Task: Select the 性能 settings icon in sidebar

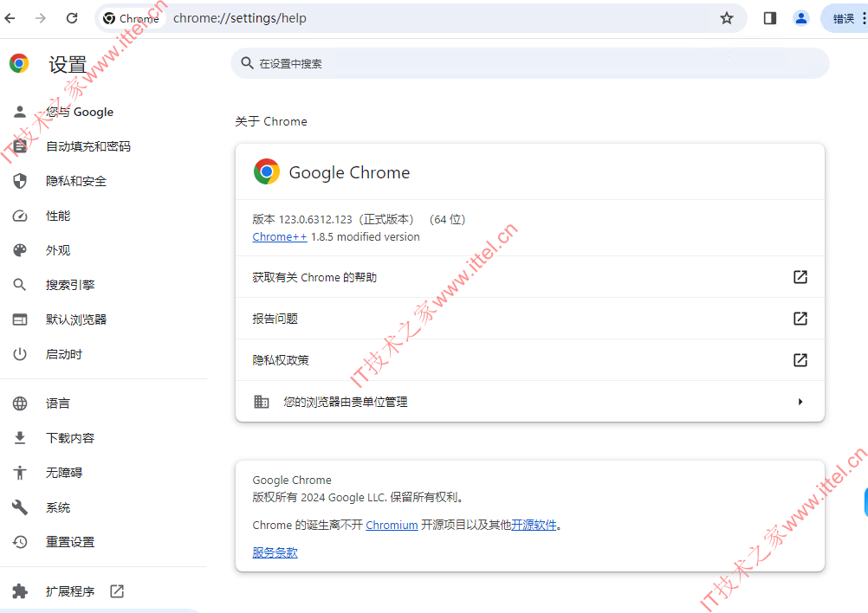Action: [x=19, y=216]
